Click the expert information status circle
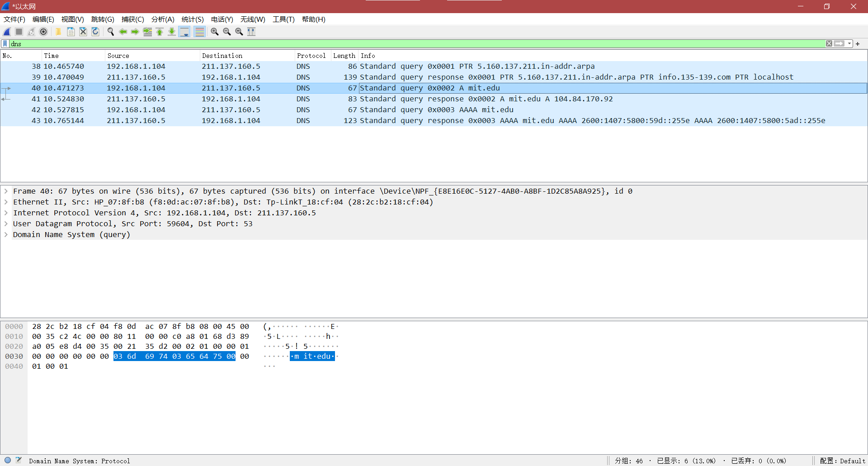Viewport: 868px width, 466px height. tap(8, 460)
